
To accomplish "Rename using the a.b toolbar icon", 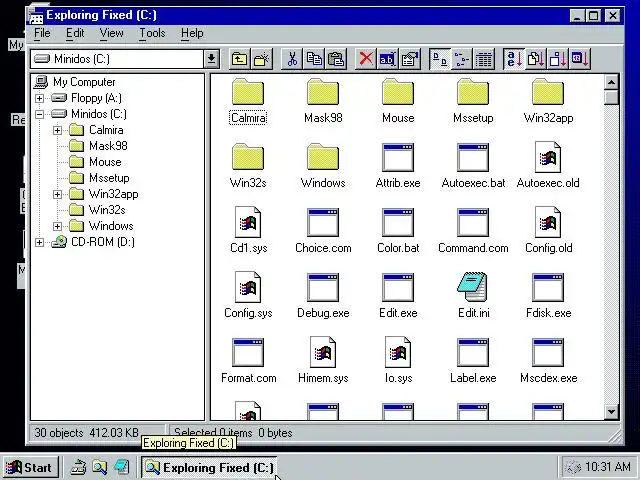I will coord(387,59).
